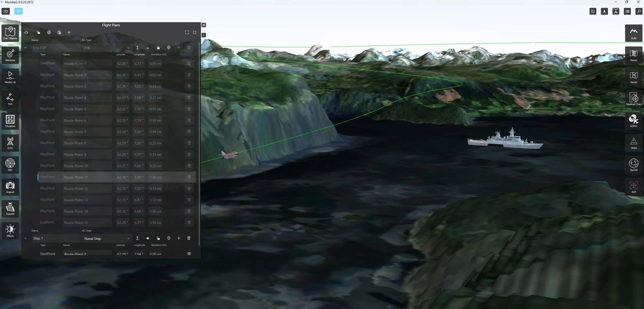644x309 pixels.
Task: Open the Missions panel
Action: [x=10, y=55]
